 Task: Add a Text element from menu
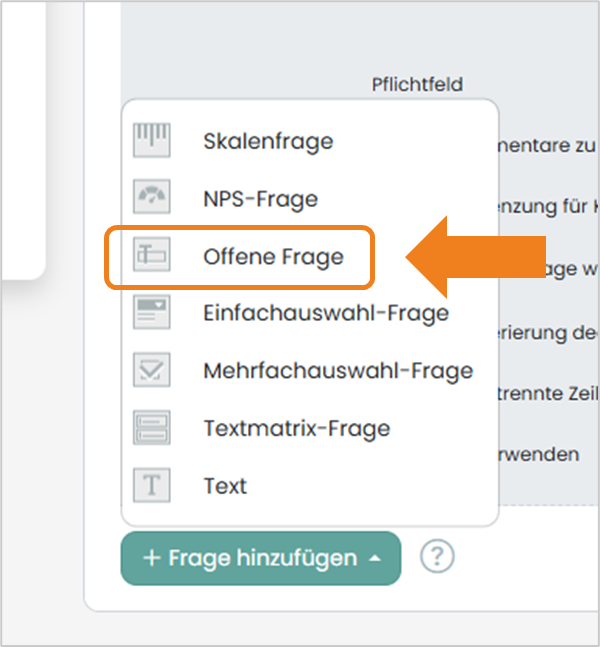(x=225, y=486)
